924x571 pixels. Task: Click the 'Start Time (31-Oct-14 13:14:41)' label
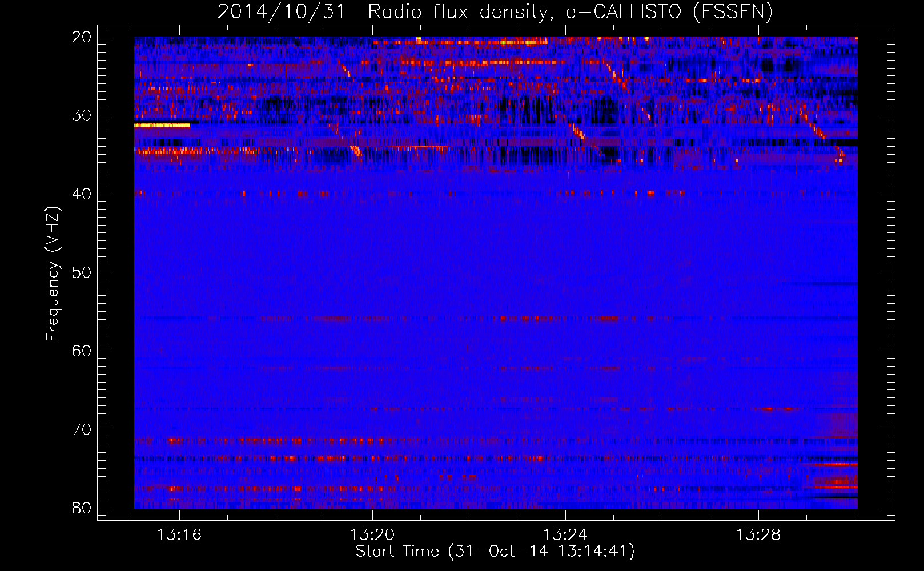pyautogui.click(x=495, y=552)
